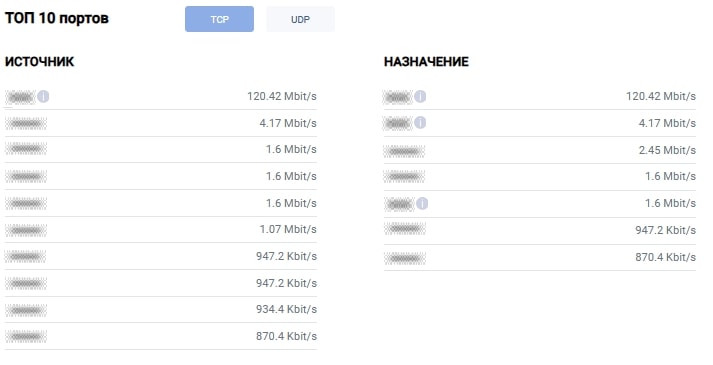Select destination port with 2.45 Mbit/s
The image size is (713, 365).
(x=404, y=151)
